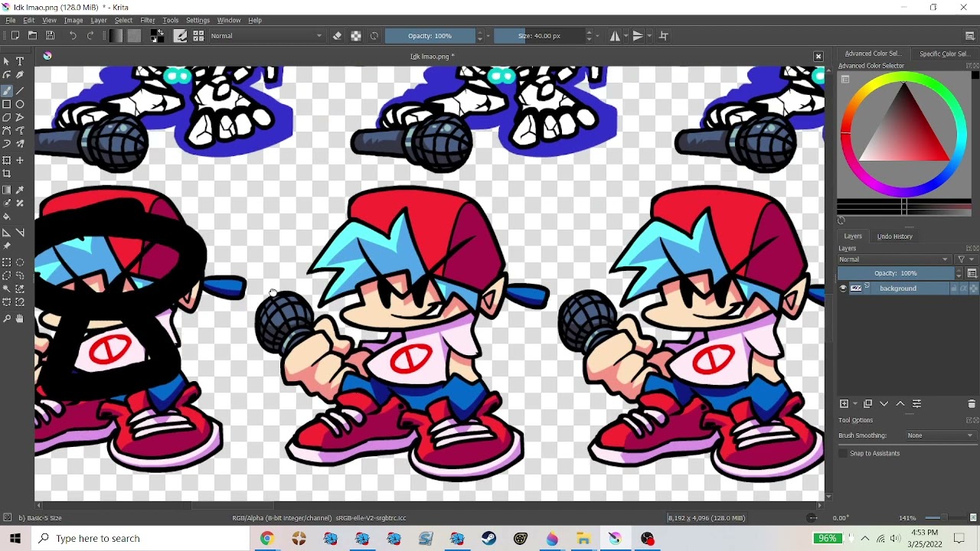Select the Fill bucket tool
Image resolution: width=980 pixels, height=551 pixels.
7,217
